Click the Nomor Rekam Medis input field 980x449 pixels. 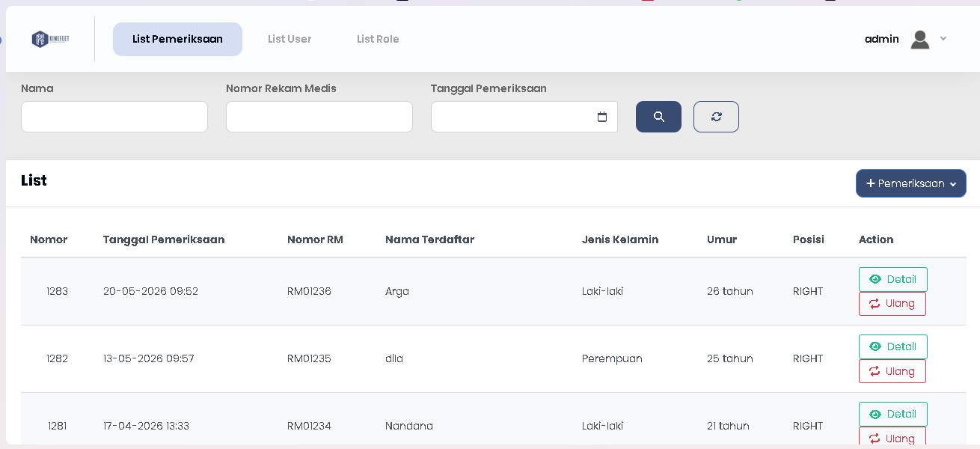319,117
